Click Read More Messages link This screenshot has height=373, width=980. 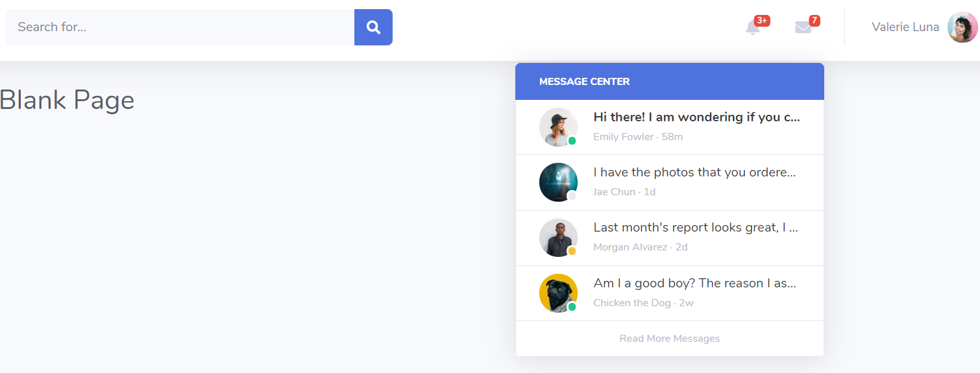point(669,339)
